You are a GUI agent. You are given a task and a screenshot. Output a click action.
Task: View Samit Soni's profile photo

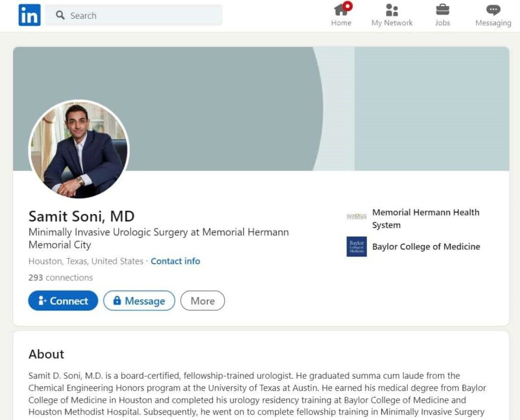point(79,149)
